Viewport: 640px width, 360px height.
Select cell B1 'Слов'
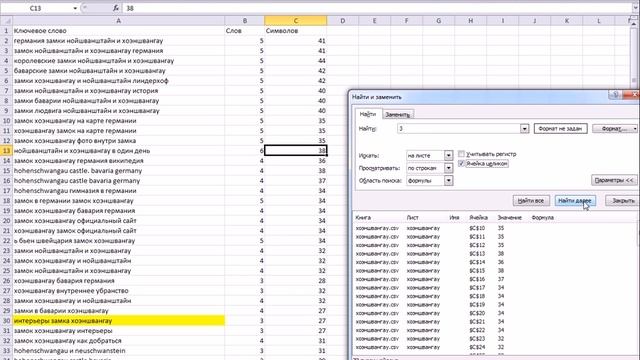point(244,31)
